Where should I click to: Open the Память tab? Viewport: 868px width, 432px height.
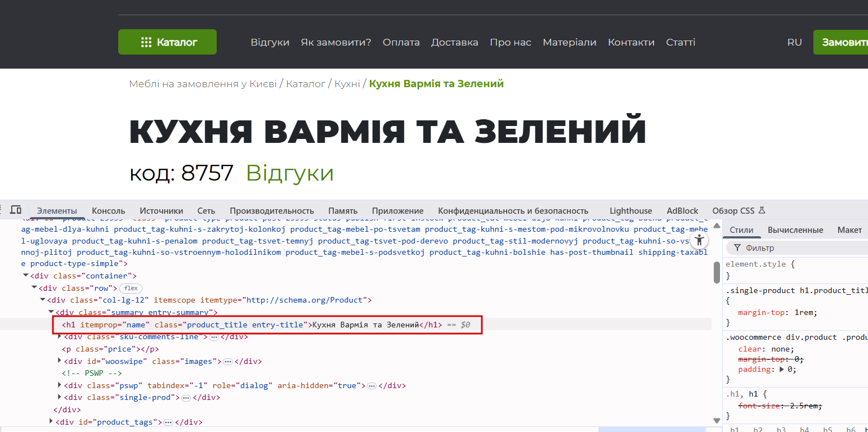343,211
